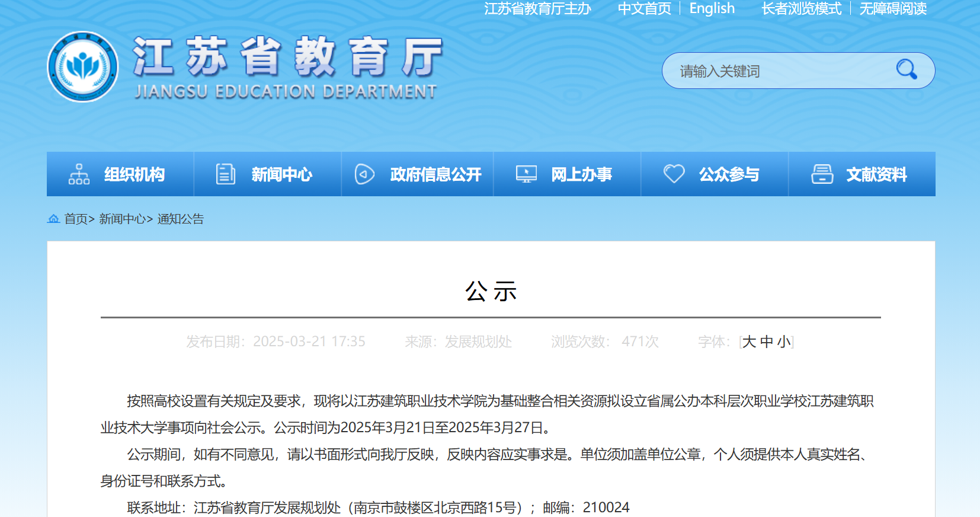Click the circular icon beside 政府信息公开

point(364,174)
